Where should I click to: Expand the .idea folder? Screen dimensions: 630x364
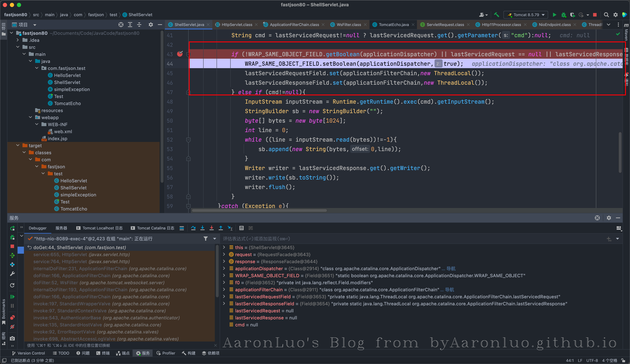tap(18, 40)
